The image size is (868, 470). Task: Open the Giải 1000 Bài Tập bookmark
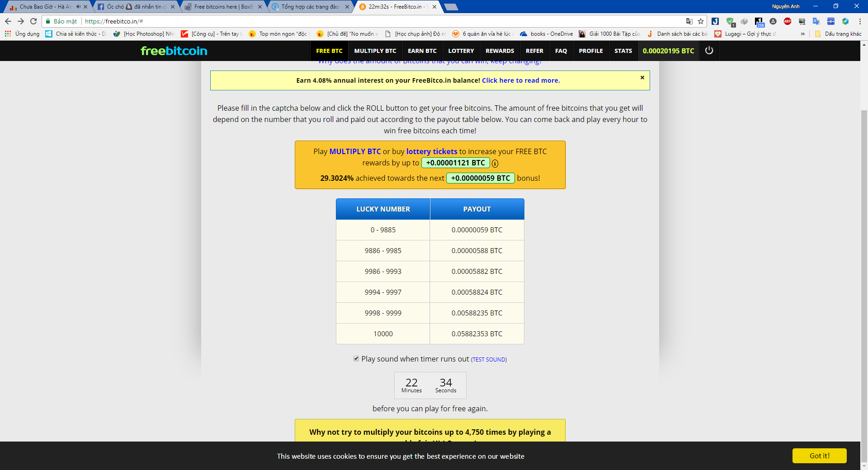(x=609, y=34)
